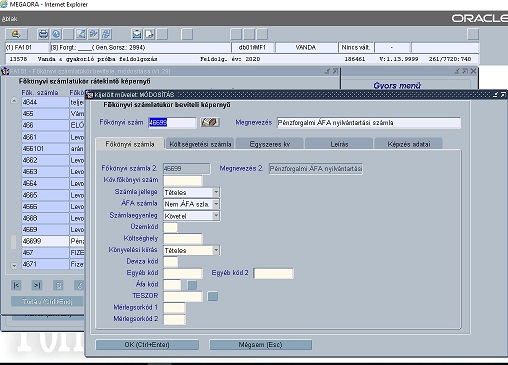Click the printer icon in the toolbar
This screenshot has height=365, width=508.
click(43, 34)
